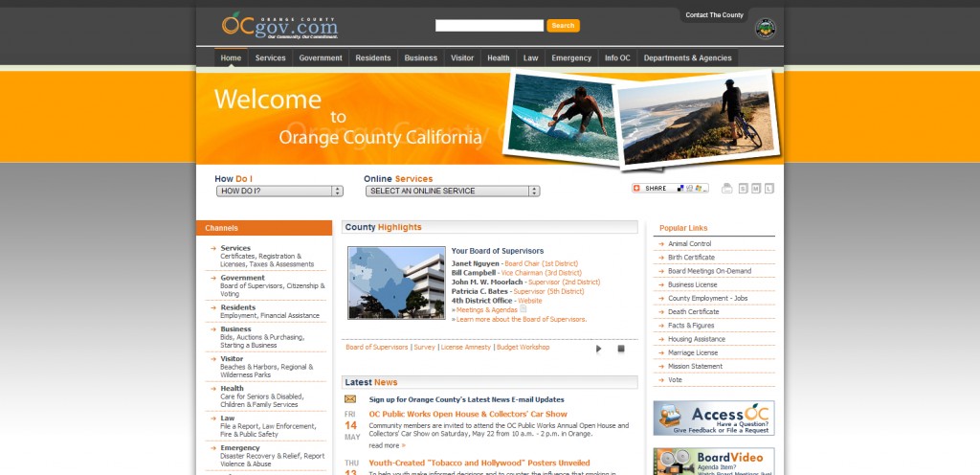Viewport: 980px width, 475px height.
Task: Open the Vote popular link
Action: point(675,380)
